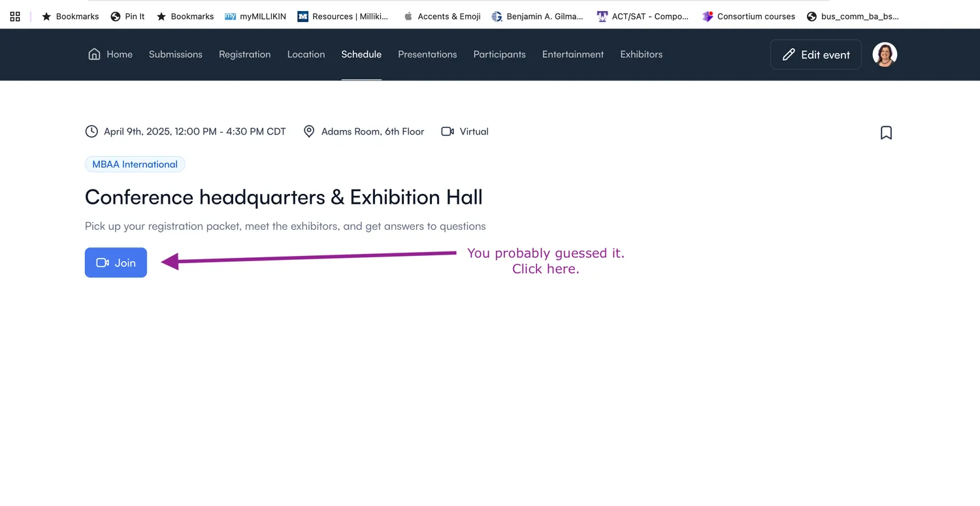Switch to the Presentations tab
The width and height of the screenshot is (980, 506).
click(427, 54)
